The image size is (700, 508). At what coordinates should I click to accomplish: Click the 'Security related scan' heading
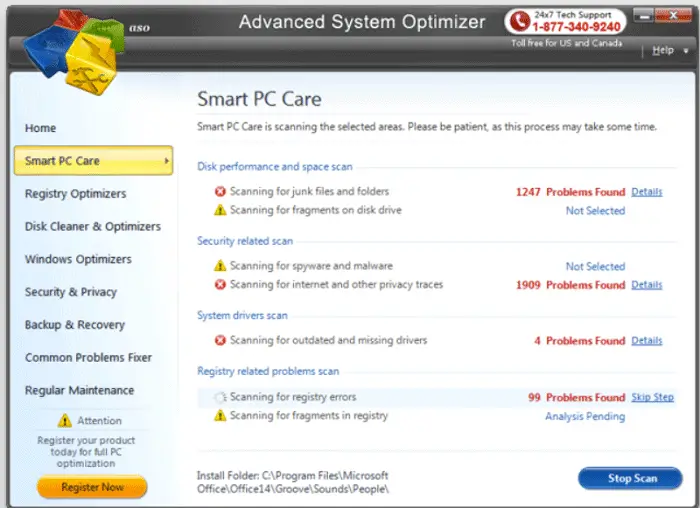tap(245, 241)
